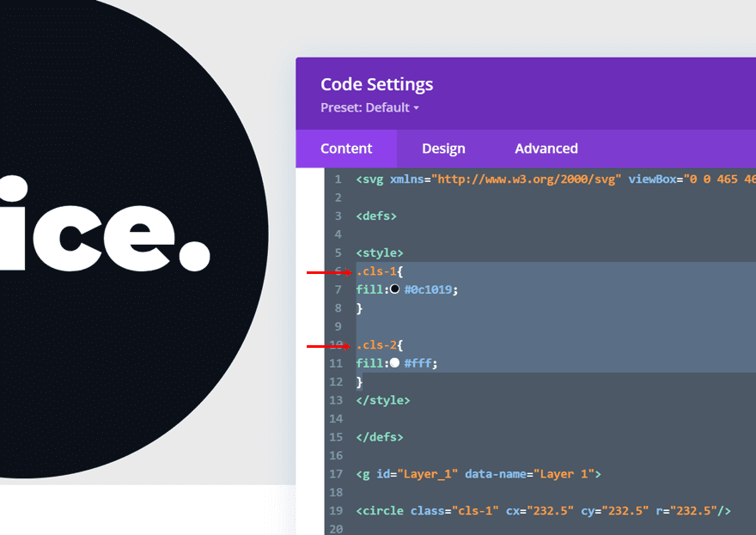The width and height of the screenshot is (756, 535).
Task: Place cursor on the .cls-2 selector line
Action: coord(378,345)
